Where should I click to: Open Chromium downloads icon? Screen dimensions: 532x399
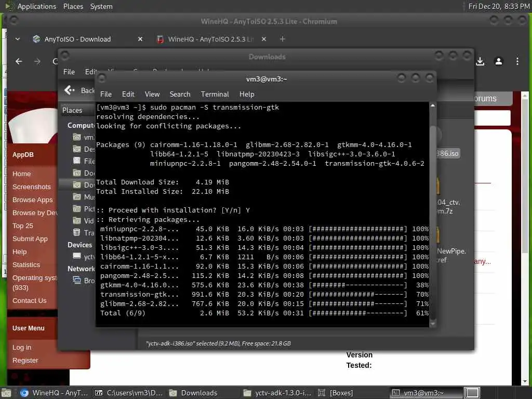coord(480,61)
